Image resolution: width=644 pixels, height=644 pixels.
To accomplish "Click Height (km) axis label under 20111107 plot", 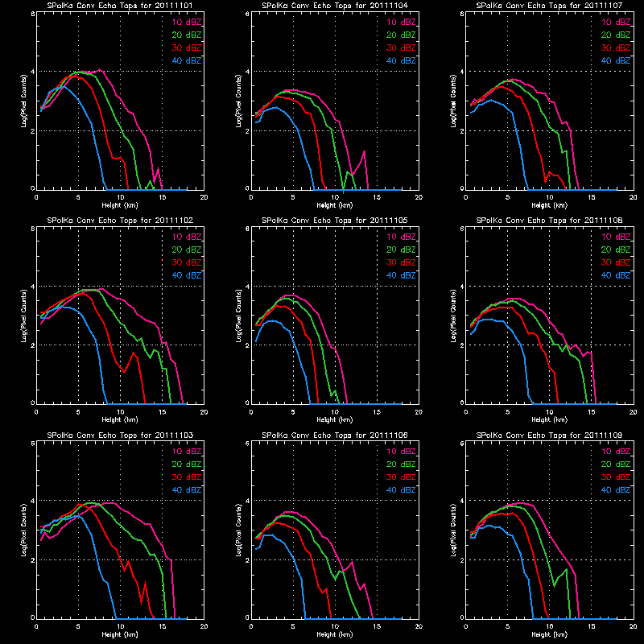I will [x=549, y=205].
